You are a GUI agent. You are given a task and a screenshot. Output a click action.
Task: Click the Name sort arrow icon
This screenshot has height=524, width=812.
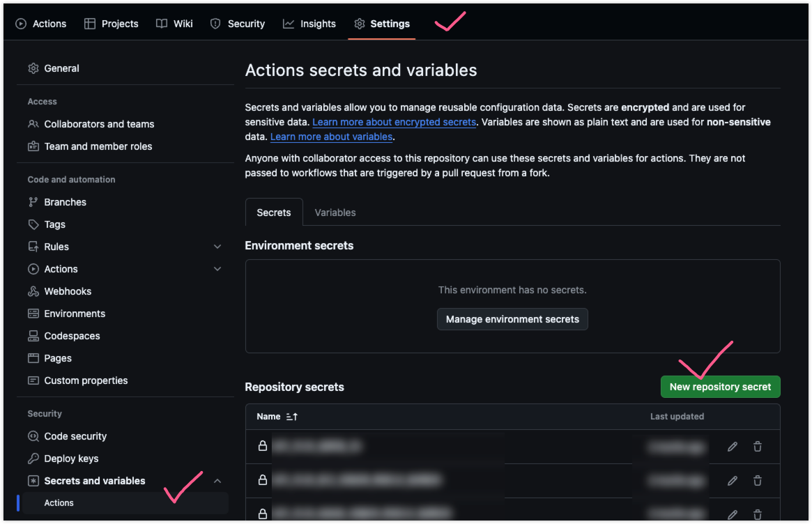292,417
